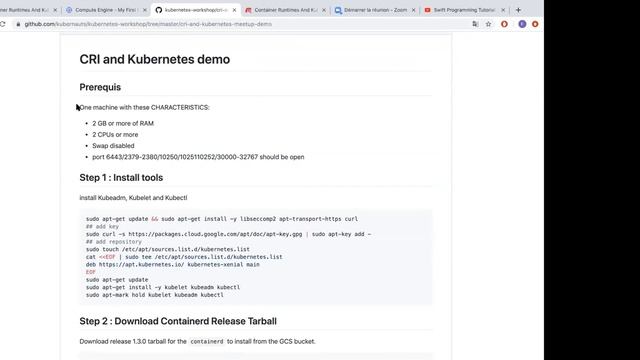Open the translate page icon

[x=475, y=24]
